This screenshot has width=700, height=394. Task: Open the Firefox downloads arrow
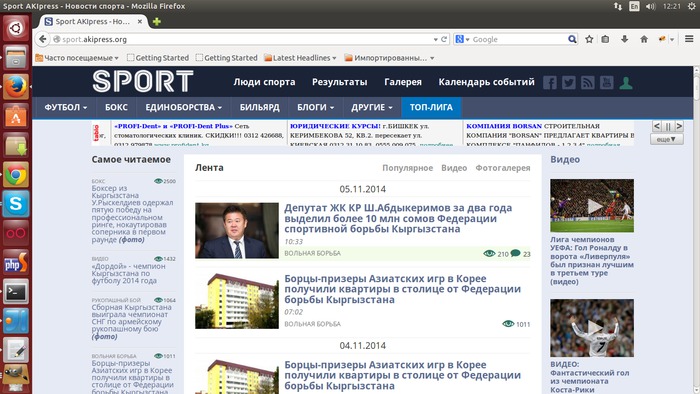coord(625,39)
